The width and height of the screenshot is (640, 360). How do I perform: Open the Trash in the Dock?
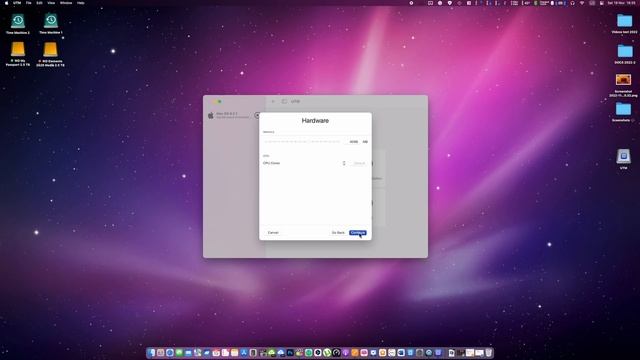click(x=488, y=353)
